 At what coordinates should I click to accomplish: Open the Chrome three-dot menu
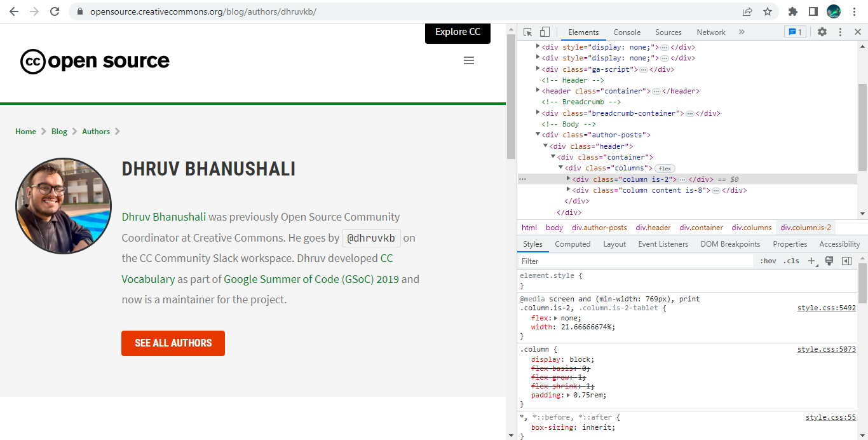[x=855, y=11]
